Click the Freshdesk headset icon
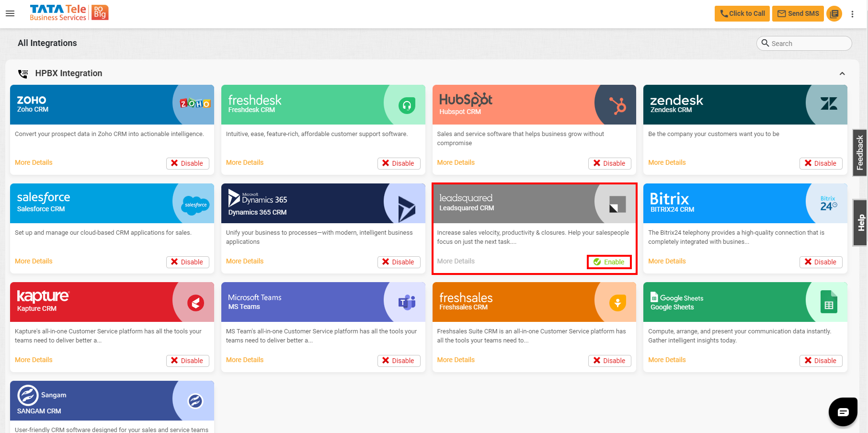 (x=407, y=105)
